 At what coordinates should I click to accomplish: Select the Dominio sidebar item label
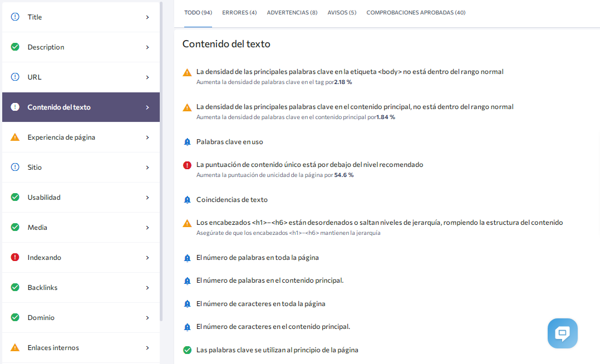tap(41, 318)
